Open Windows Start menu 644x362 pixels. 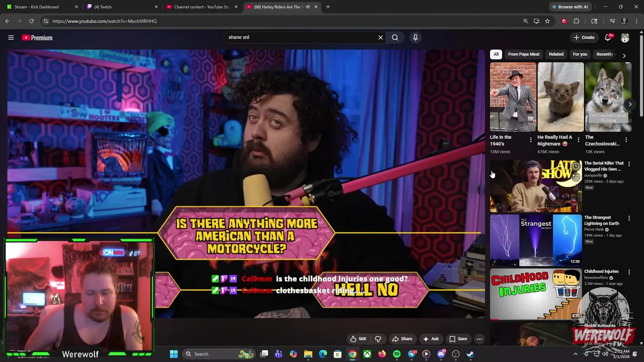point(174,354)
